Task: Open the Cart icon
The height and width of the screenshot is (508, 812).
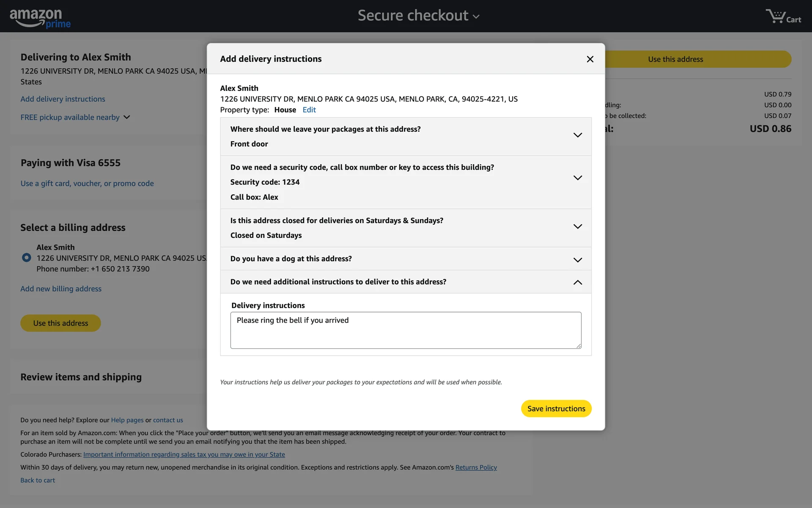Action: 783,17
